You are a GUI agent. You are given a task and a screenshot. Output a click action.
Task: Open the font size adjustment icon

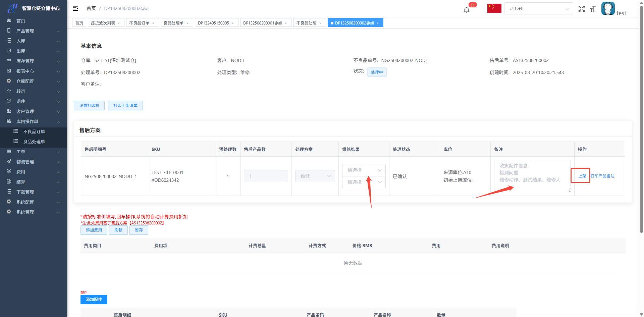coord(593,9)
